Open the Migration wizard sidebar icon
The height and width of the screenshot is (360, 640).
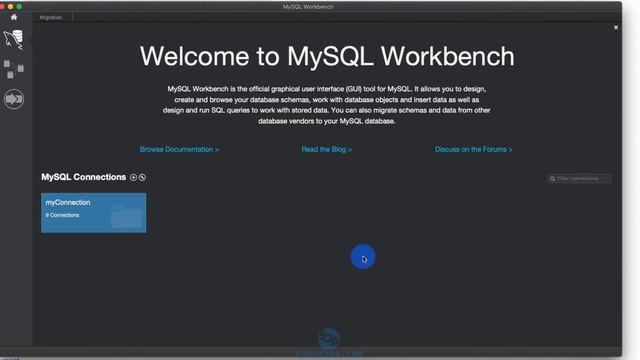point(14,99)
